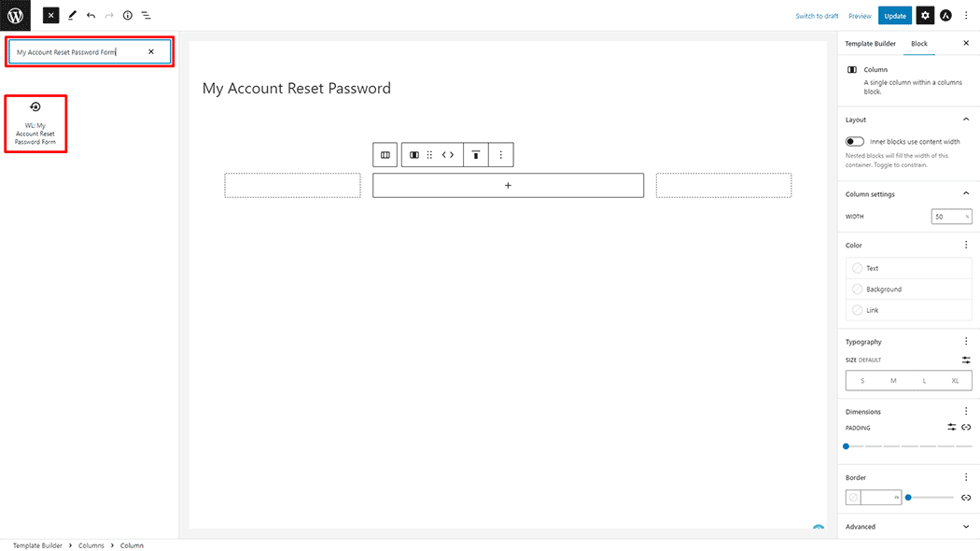Click the settings gear icon
The height and width of the screenshot is (551, 980).
[925, 16]
